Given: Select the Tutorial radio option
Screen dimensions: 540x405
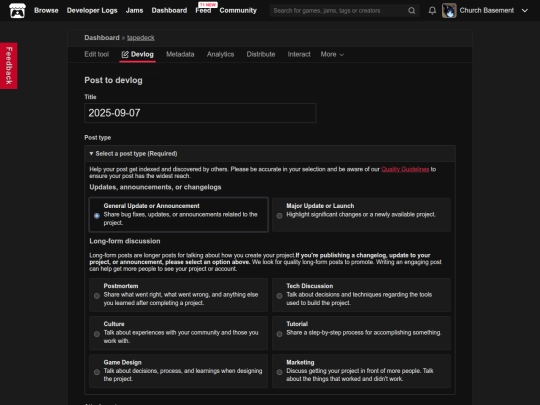Looking at the screenshot, I should [279, 334].
